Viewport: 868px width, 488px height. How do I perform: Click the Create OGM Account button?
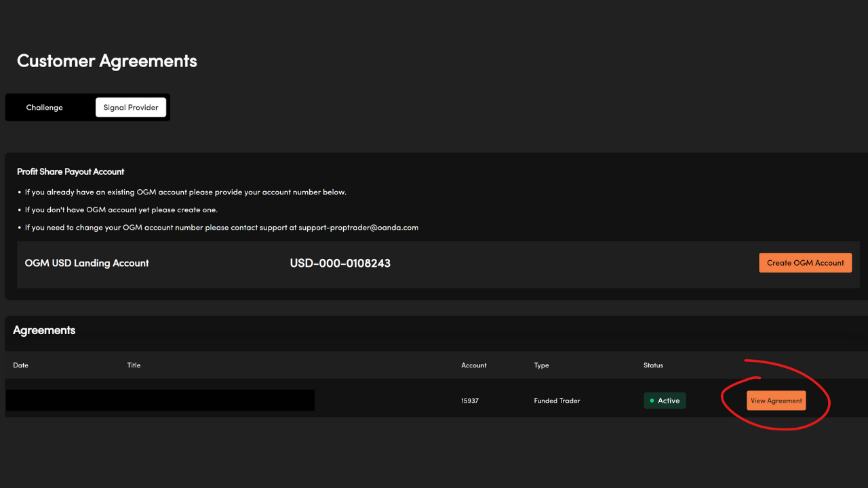coord(805,263)
